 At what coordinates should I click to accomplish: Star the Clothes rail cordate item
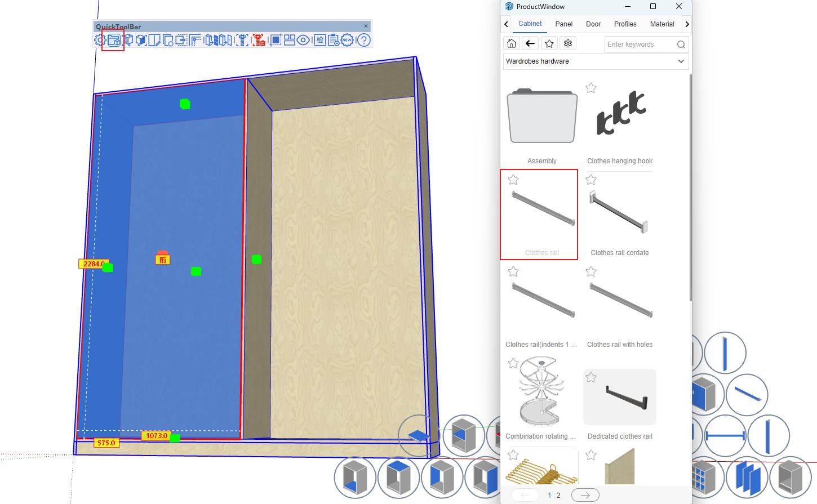[x=591, y=180]
